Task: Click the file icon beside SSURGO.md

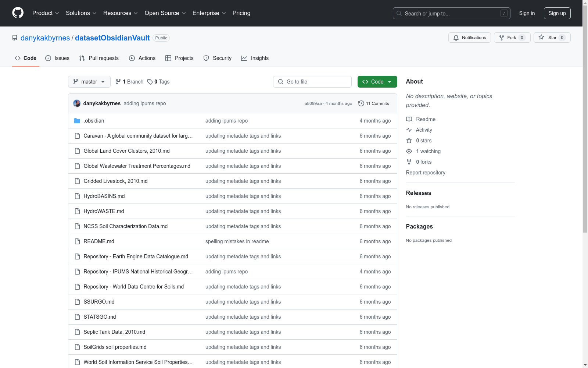Action: coord(77,302)
